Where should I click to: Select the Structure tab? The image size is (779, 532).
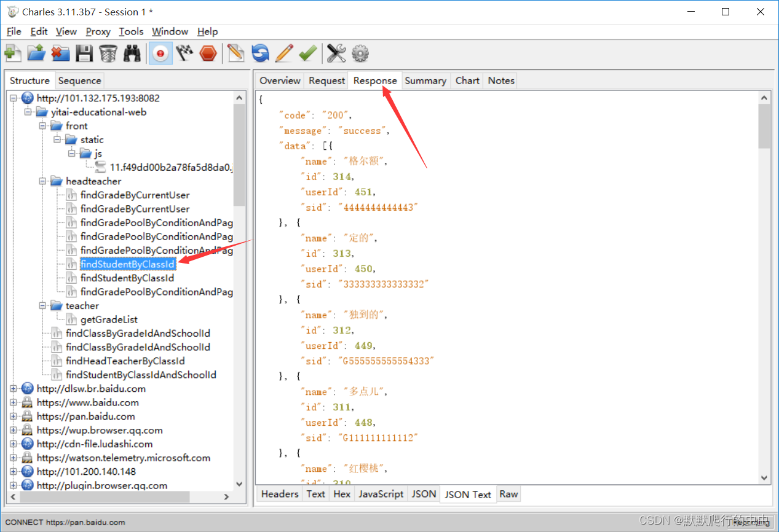click(x=30, y=80)
